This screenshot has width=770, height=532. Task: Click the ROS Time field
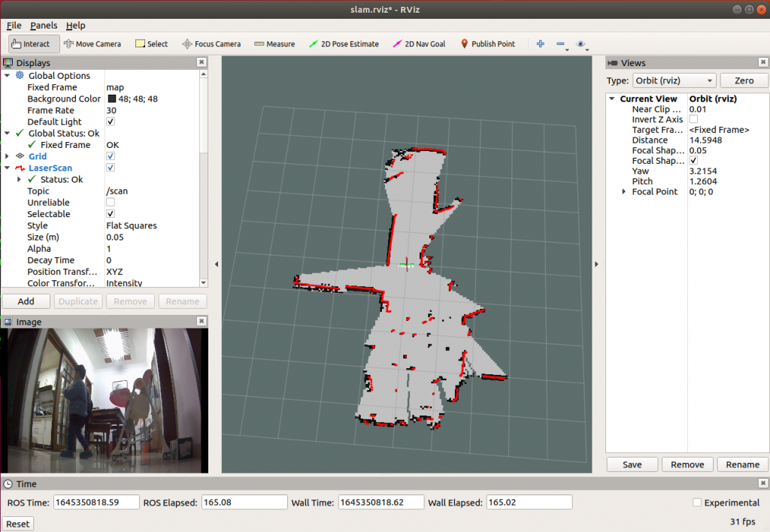(x=95, y=502)
